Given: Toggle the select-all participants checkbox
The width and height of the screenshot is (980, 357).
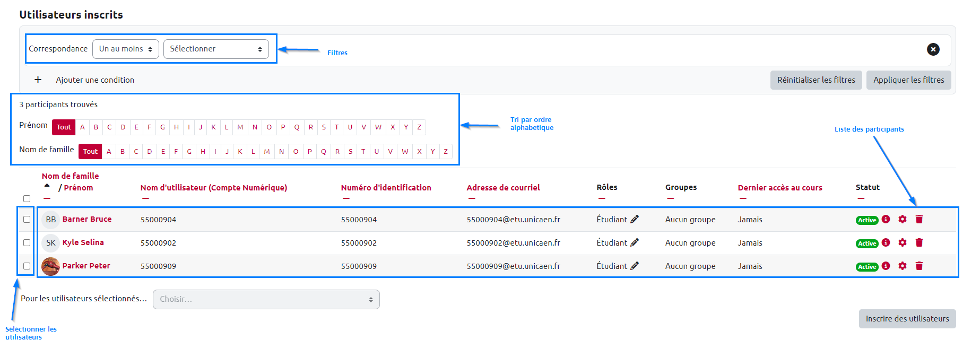Looking at the screenshot, I should 27,198.
